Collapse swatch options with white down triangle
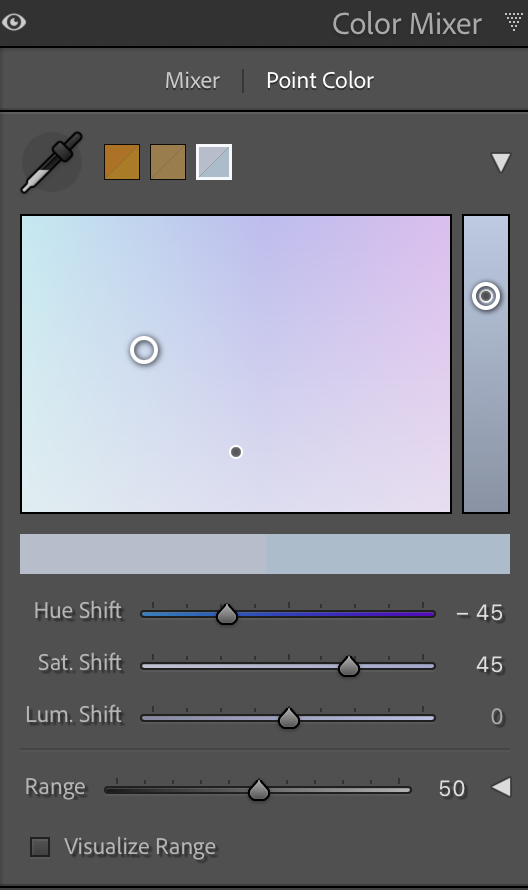The image size is (528, 890). (501, 162)
